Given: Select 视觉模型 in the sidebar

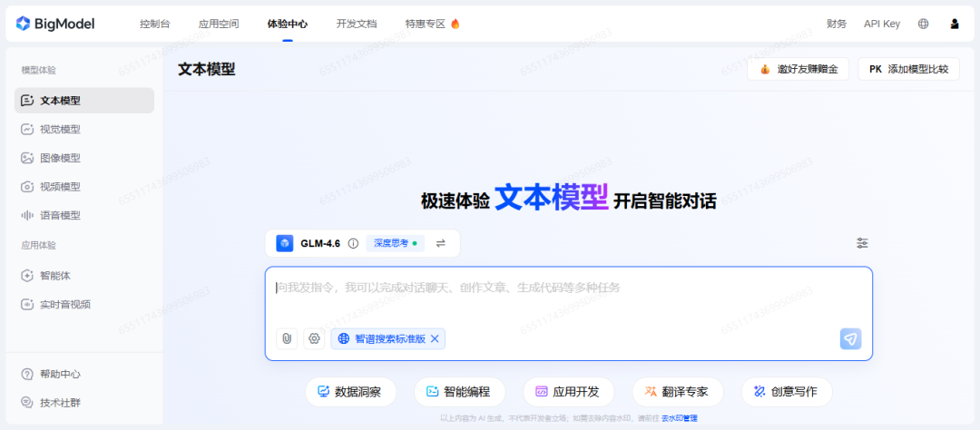Looking at the screenshot, I should (84, 130).
